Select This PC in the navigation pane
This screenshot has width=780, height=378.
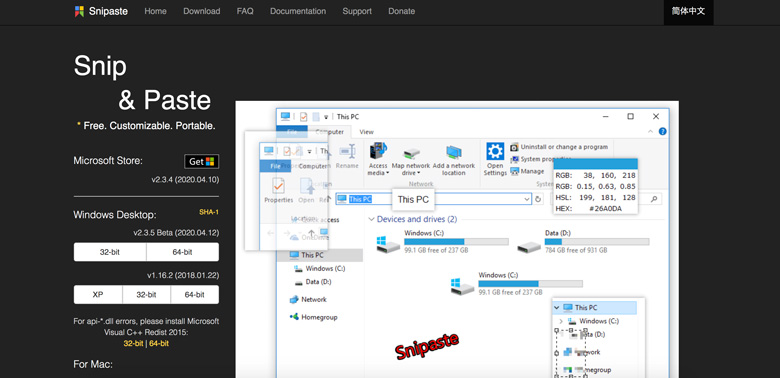click(x=320, y=255)
